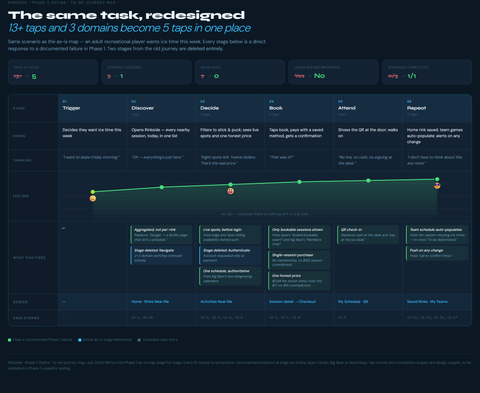Open the Dead Ends stat card
480x393 pixels.
[240, 72]
